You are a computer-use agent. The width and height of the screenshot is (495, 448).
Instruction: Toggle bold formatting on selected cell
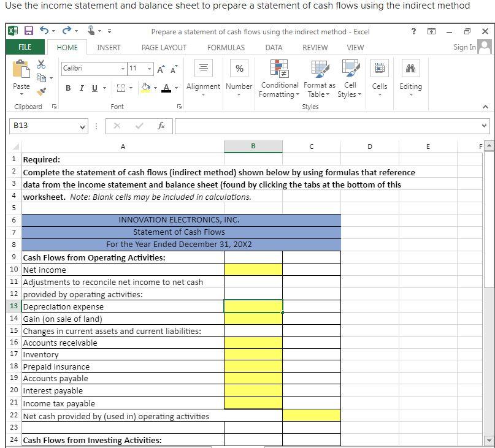click(68, 88)
